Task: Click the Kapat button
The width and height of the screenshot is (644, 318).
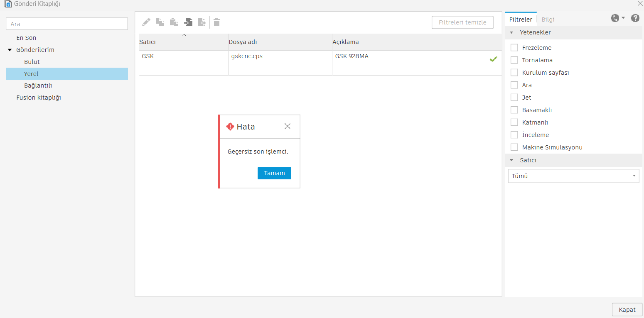Action: [x=627, y=310]
